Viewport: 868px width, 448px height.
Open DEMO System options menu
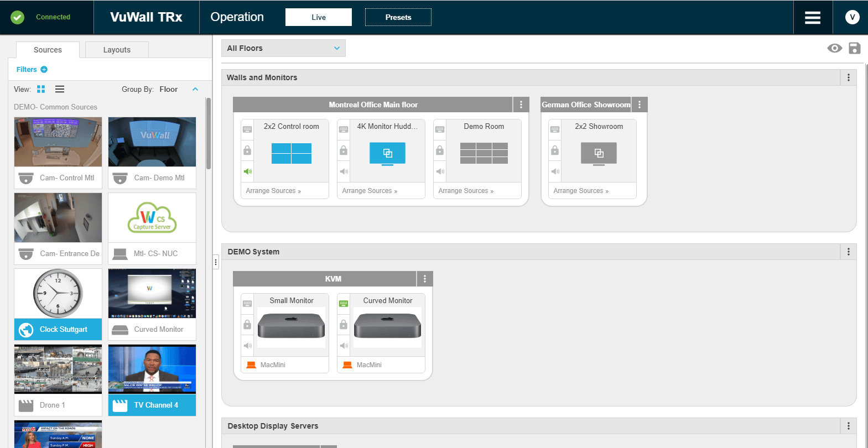point(848,252)
